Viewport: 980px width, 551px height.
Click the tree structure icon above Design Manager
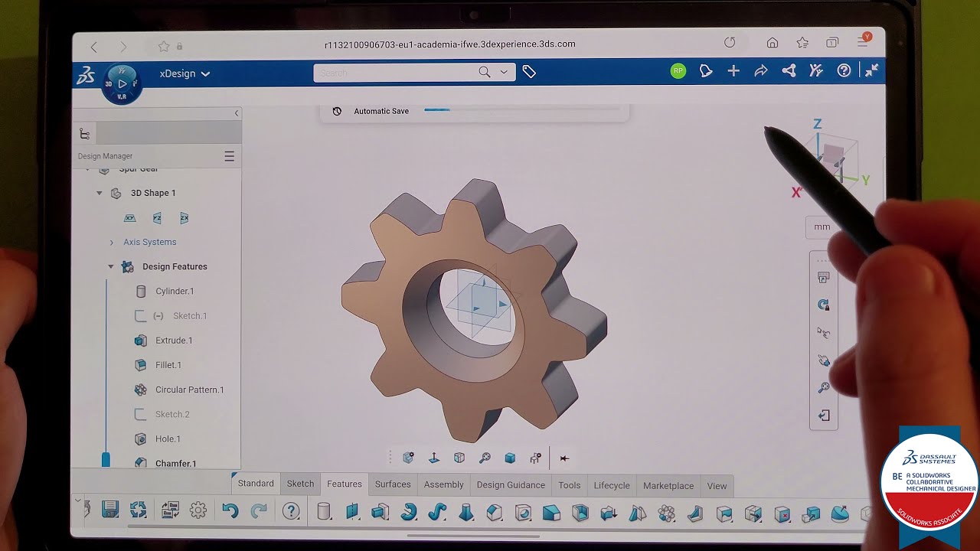coord(85,135)
